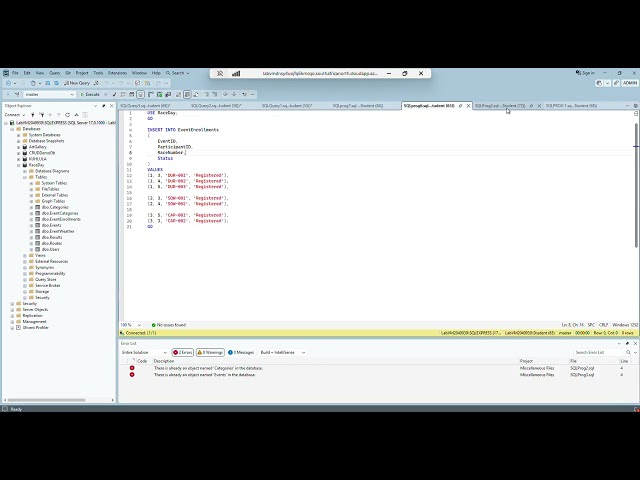
Task: Select the dbo.Categories table
Action: [x=55, y=207]
